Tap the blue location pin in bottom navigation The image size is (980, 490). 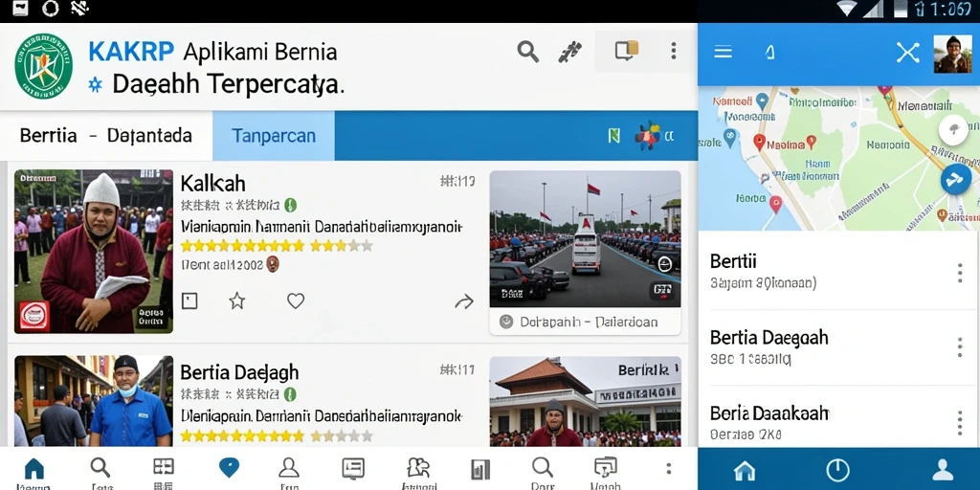tap(229, 467)
